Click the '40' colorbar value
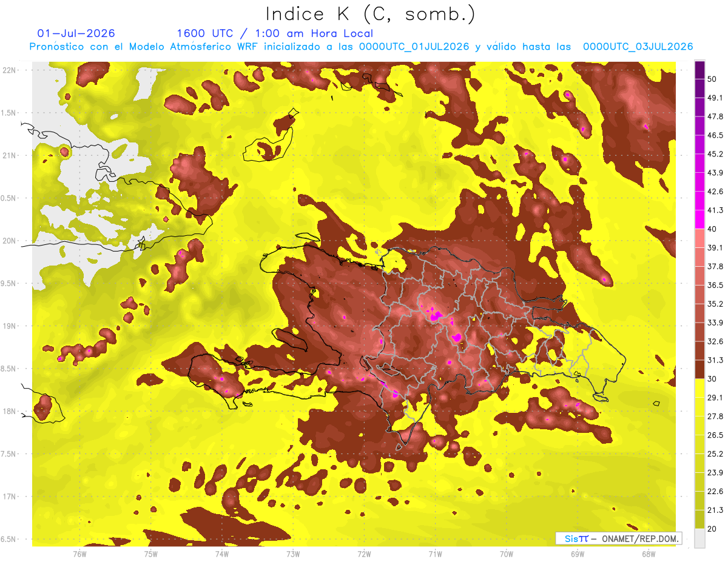This screenshot has width=728, height=562. coord(712,229)
